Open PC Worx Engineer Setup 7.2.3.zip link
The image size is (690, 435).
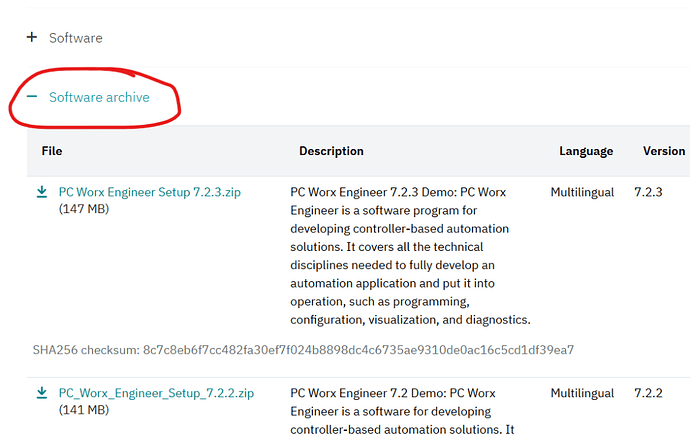(150, 192)
